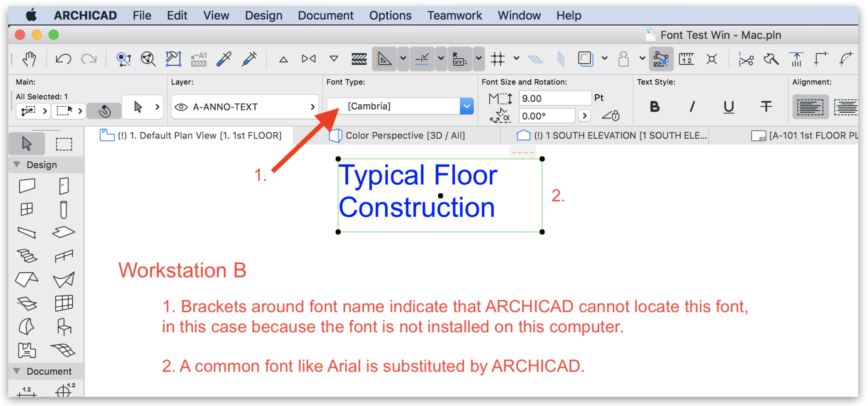Click the scissors split tool
Image resolution: width=868 pixels, height=406 pixels.
(746, 59)
